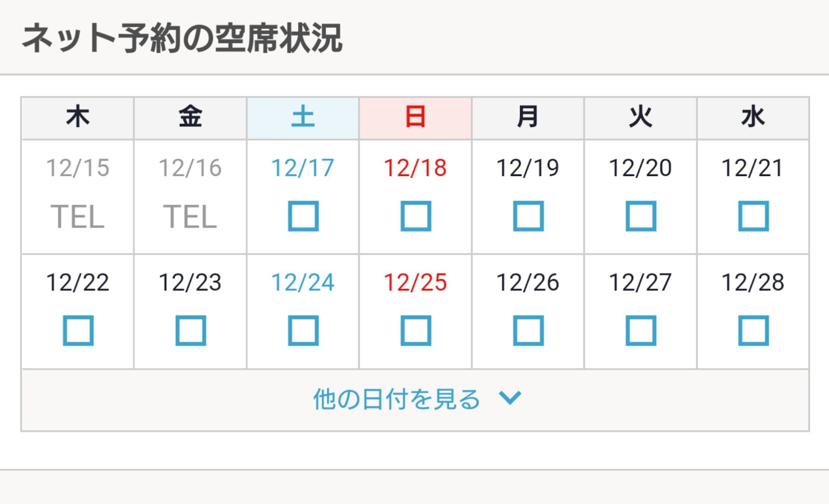
Task: Select the availability square for 12/26
Action: click(528, 331)
